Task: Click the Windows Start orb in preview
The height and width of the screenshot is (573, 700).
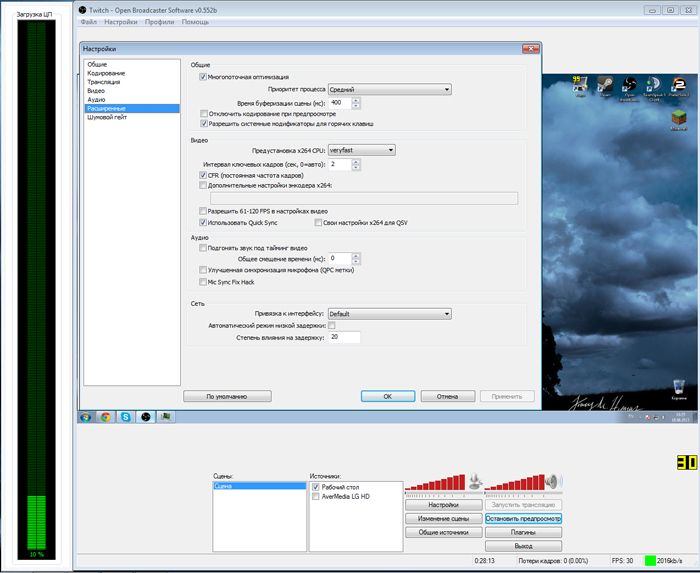Action: [86, 416]
